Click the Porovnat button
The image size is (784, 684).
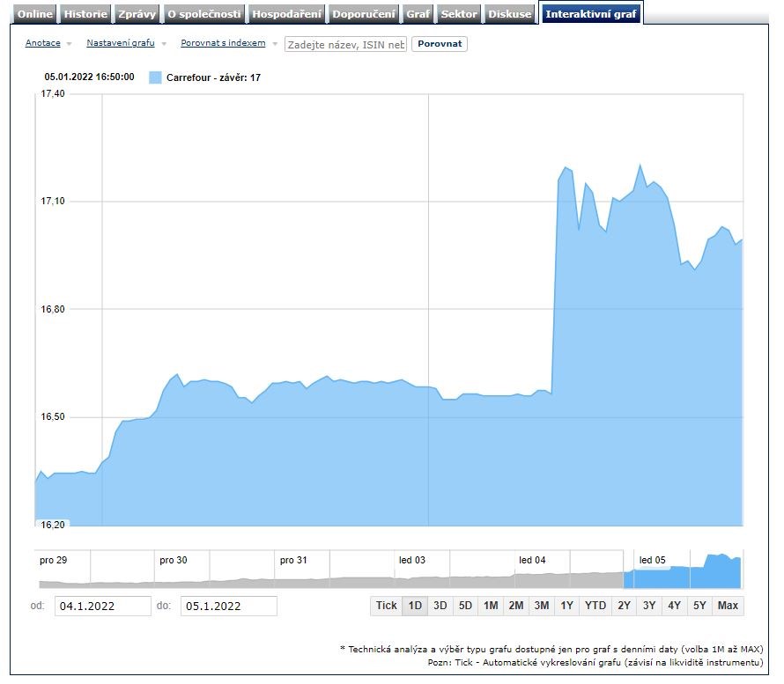coord(439,44)
